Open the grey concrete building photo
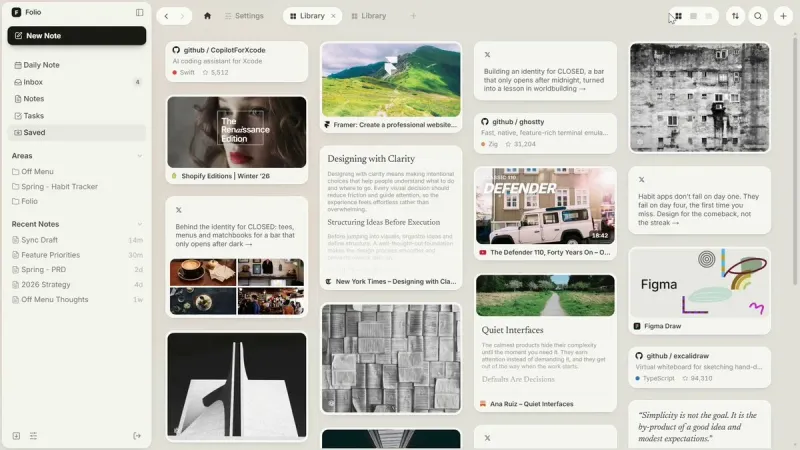Screen dimensions: 800x450 pyautogui.click(x=699, y=97)
